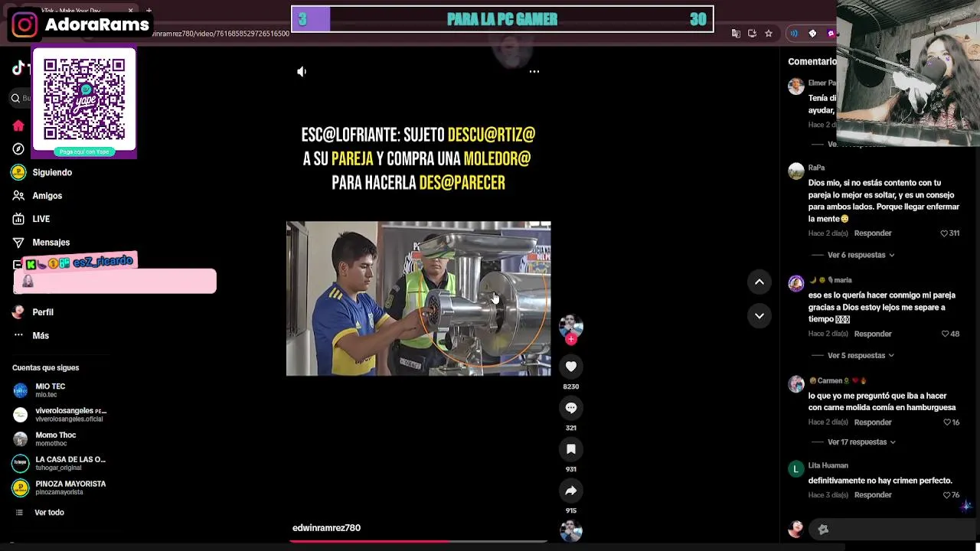Image resolution: width=980 pixels, height=551 pixels.
Task: Go to previous video with up chevron
Action: [759, 282]
